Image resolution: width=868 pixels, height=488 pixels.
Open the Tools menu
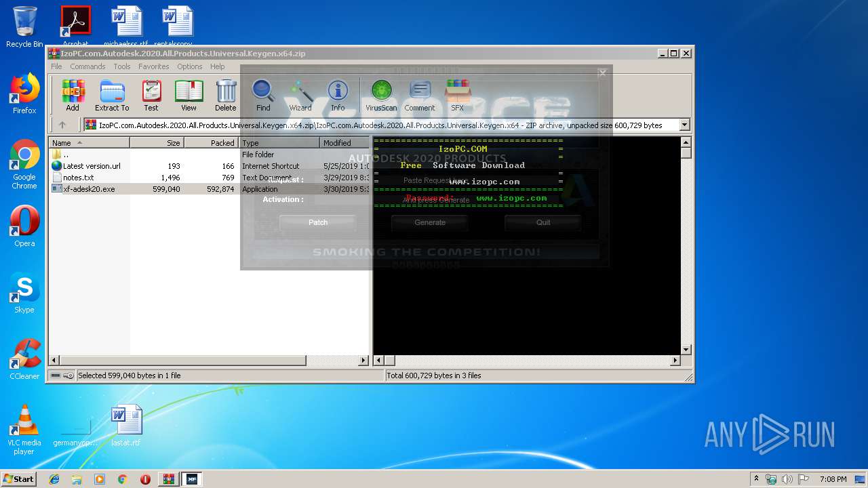point(122,66)
